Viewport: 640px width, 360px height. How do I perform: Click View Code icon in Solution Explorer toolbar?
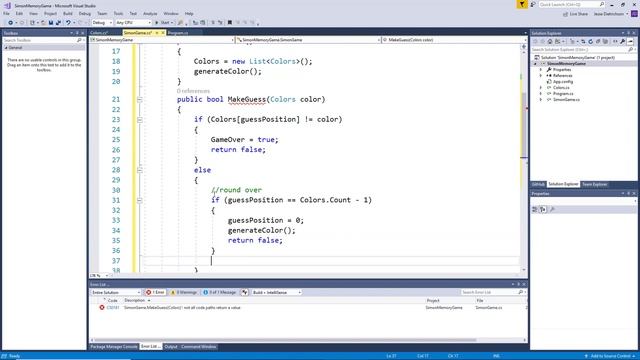[x=615, y=42]
